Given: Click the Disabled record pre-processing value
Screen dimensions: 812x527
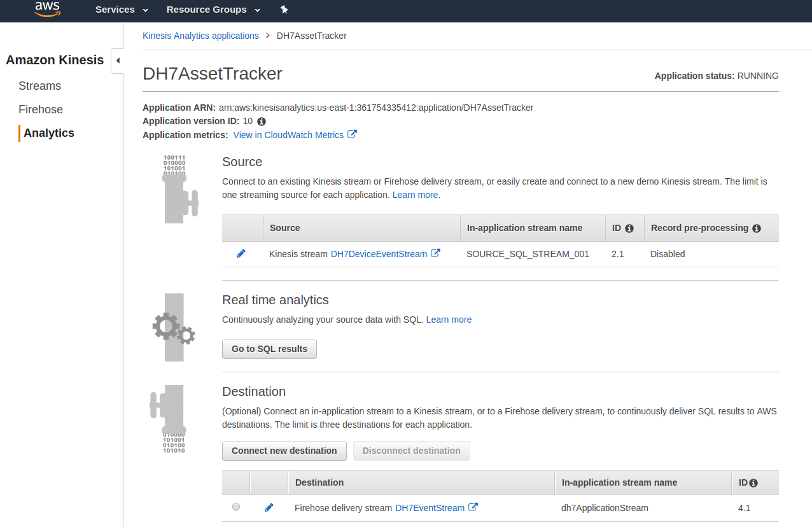Looking at the screenshot, I should [668, 254].
